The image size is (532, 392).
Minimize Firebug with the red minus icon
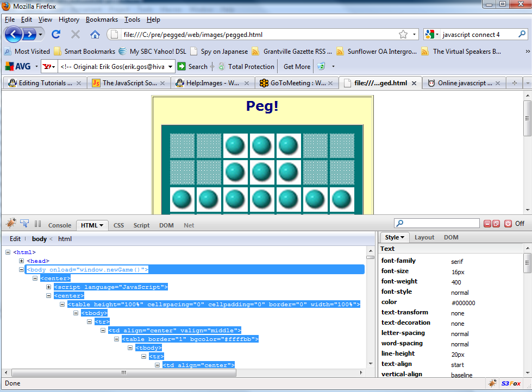click(487, 224)
